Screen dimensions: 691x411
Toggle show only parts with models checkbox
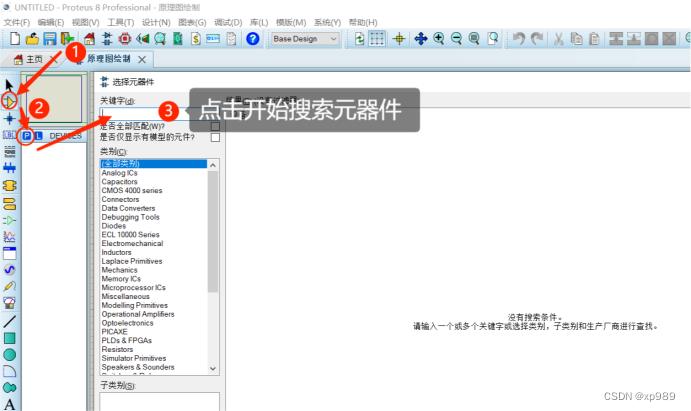point(215,137)
